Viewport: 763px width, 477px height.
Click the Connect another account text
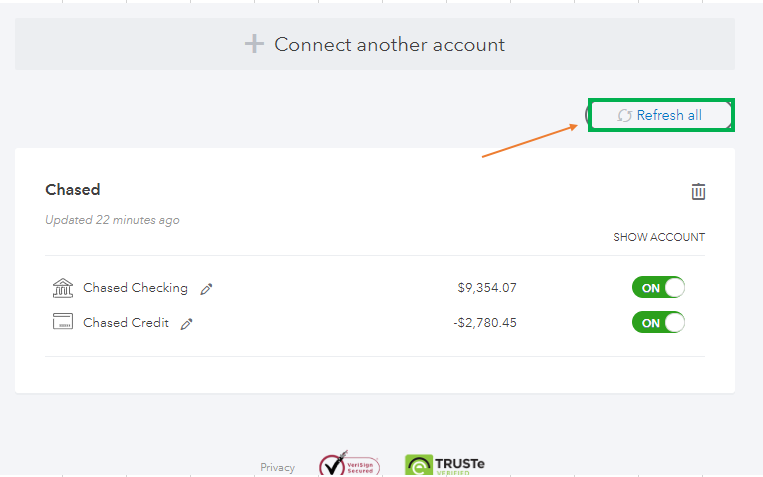pos(389,45)
